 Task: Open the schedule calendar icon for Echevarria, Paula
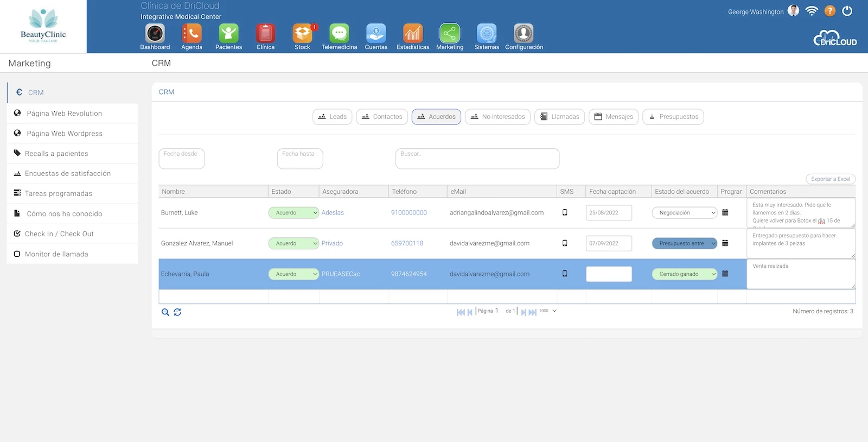pyautogui.click(x=725, y=274)
